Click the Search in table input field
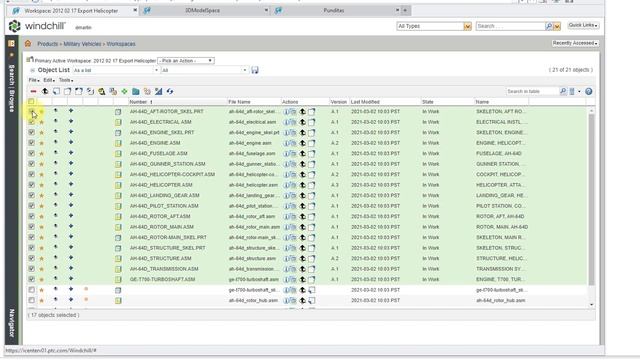The height and width of the screenshot is (360, 640). click(x=532, y=91)
